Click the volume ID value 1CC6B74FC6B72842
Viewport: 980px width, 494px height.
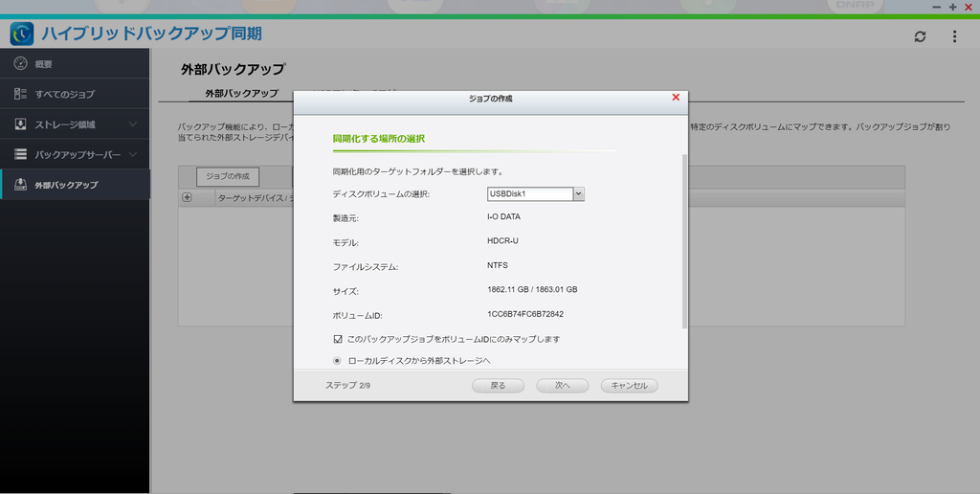(x=525, y=314)
